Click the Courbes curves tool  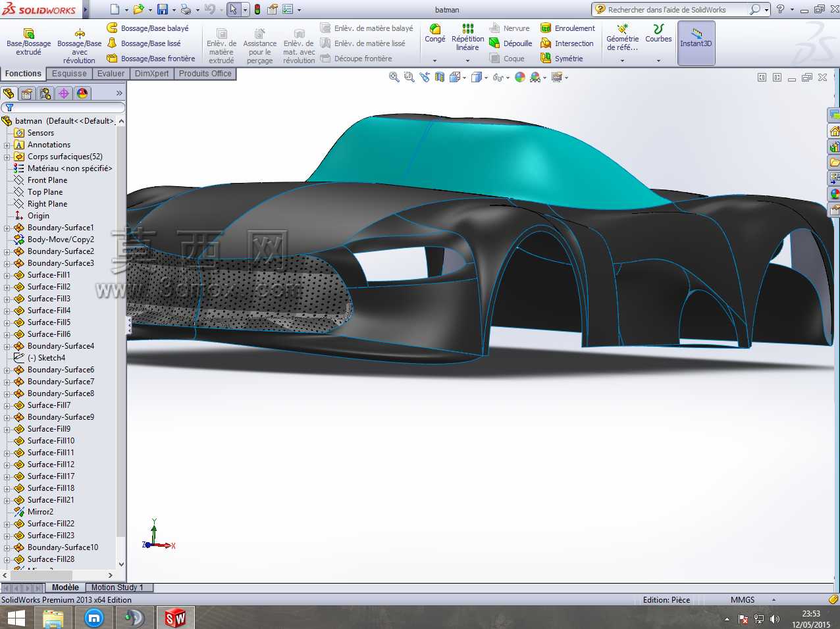tap(658, 34)
